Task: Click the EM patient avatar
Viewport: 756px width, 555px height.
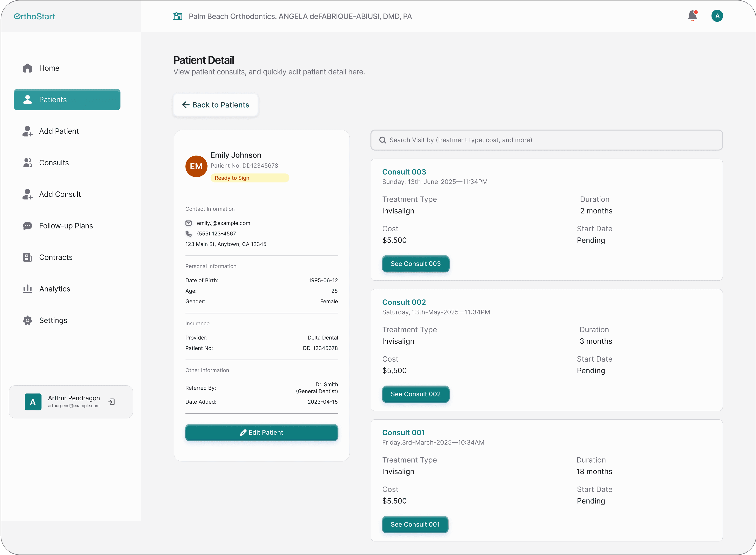Action: tap(196, 166)
